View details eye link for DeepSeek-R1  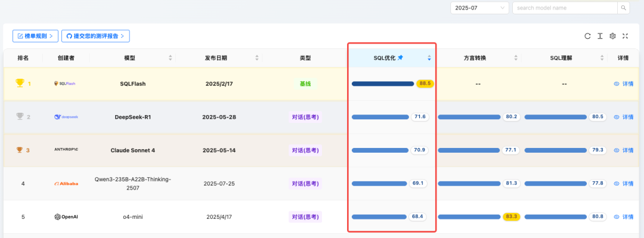624,117
